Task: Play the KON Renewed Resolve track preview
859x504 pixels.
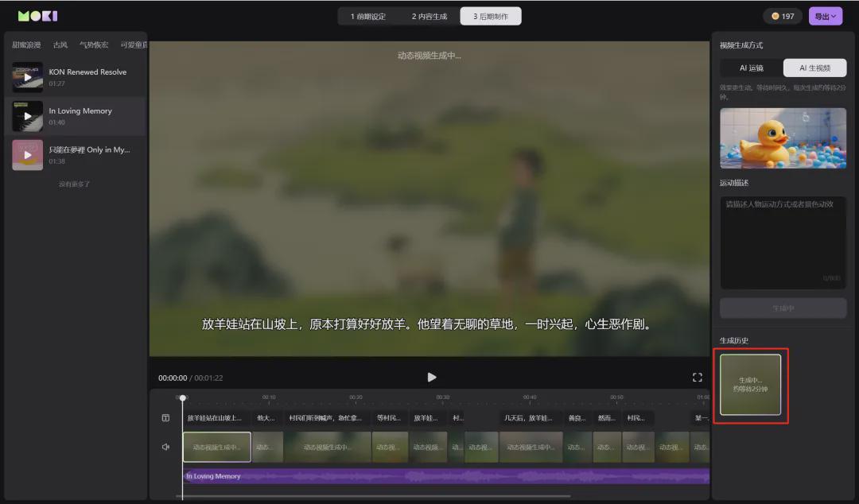Action: pos(28,77)
